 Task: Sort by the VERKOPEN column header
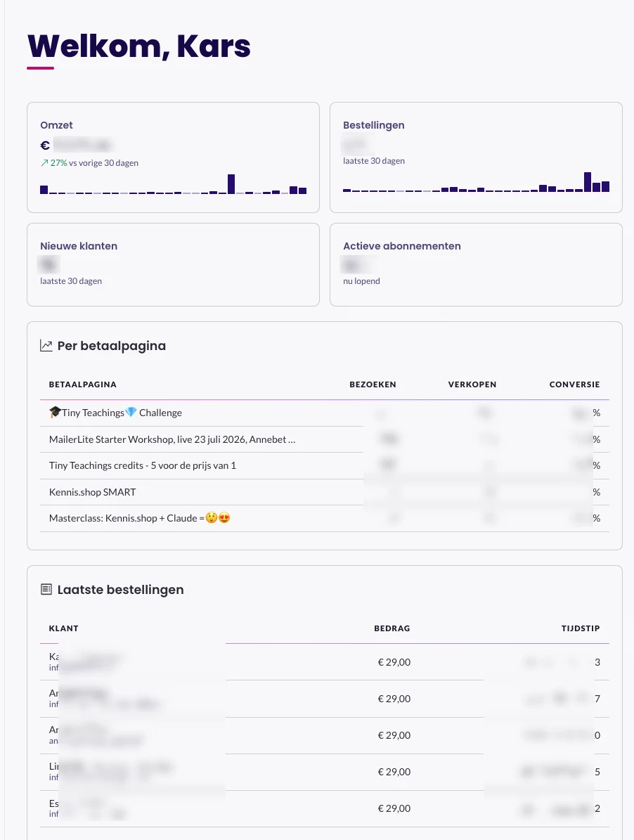[x=472, y=384]
